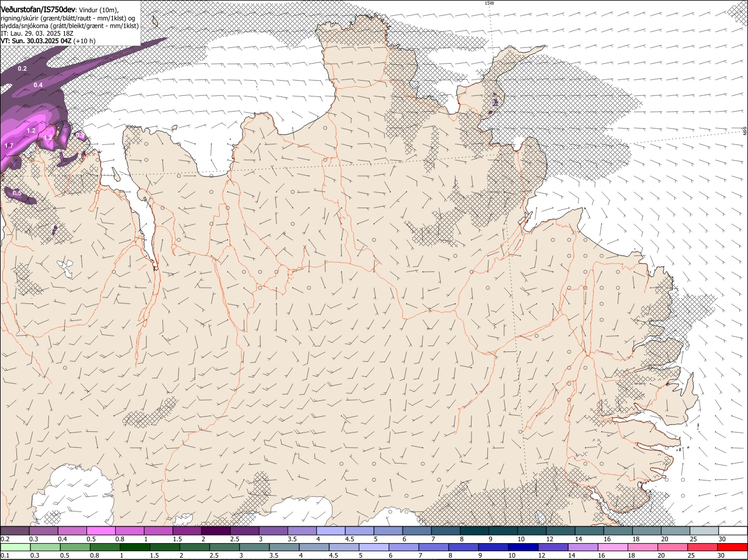This screenshot has height=560, width=748.
Task: Click the "1.7" precipitation value on the map
Action: pos(9,146)
